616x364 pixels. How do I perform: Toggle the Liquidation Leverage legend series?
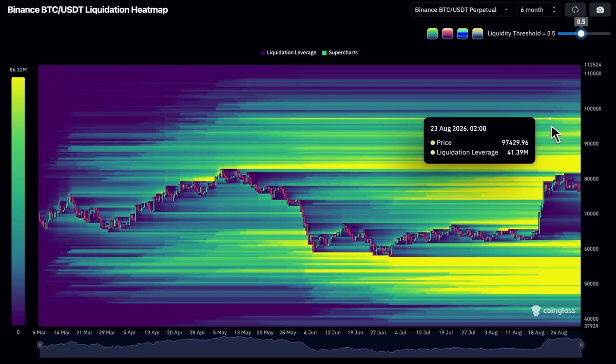288,52
